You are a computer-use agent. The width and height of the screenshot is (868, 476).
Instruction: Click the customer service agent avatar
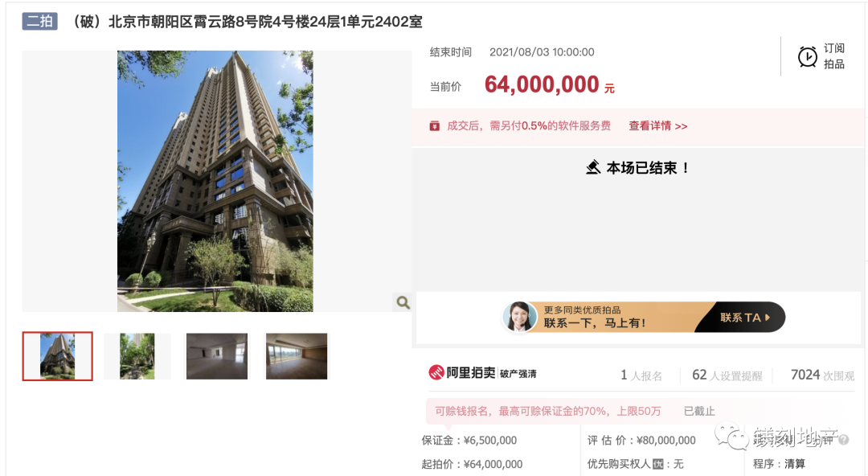pyautogui.click(x=519, y=317)
